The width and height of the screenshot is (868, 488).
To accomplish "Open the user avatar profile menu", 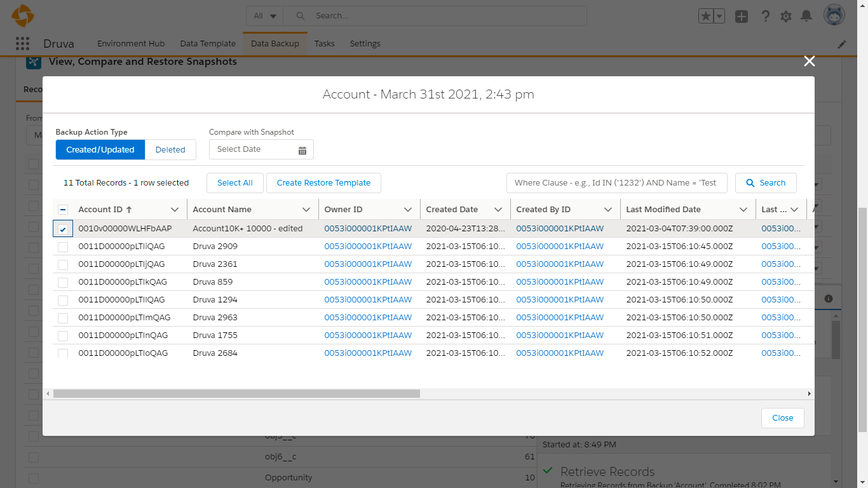I will coord(834,16).
